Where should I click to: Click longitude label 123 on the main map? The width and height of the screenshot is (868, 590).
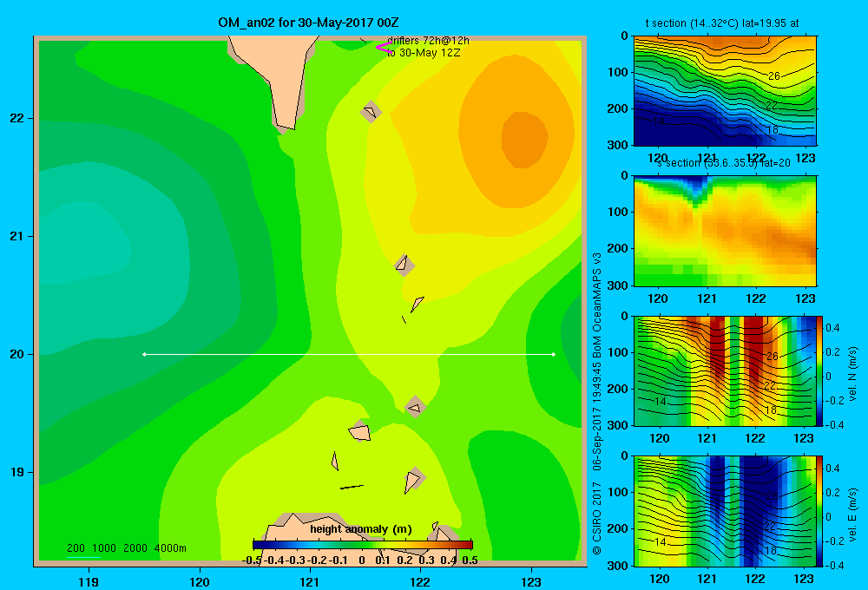point(531,581)
